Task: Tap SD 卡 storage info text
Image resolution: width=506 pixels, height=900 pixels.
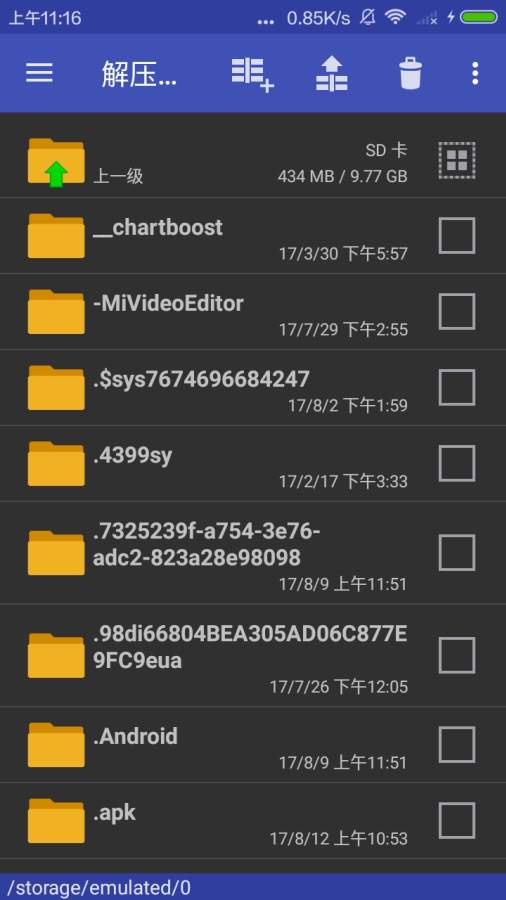Action: click(x=387, y=150)
